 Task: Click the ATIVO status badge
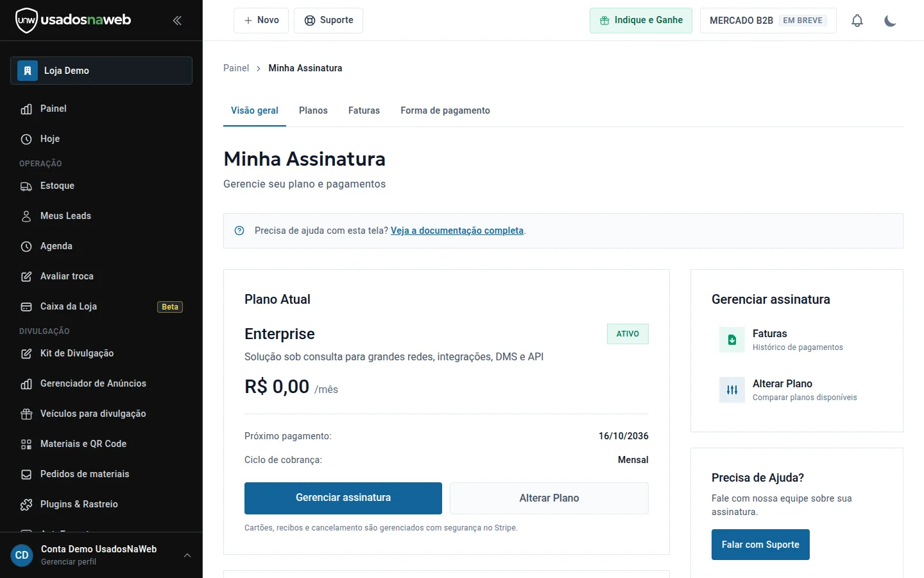628,334
